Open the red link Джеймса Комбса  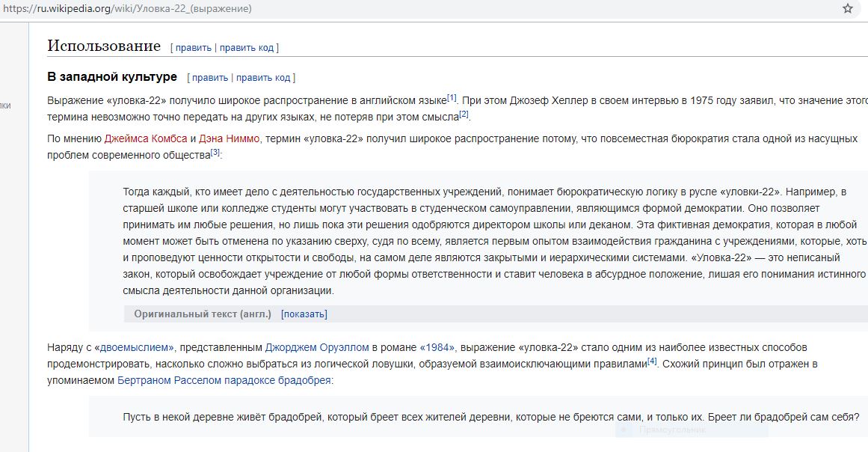click(x=146, y=138)
